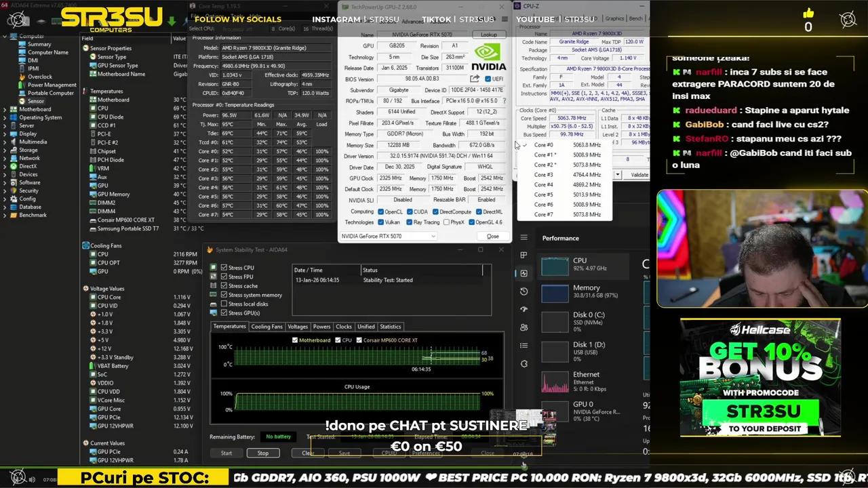Click the Close button in GPU-Z
Screen dimensions: 868x488
[493, 237]
